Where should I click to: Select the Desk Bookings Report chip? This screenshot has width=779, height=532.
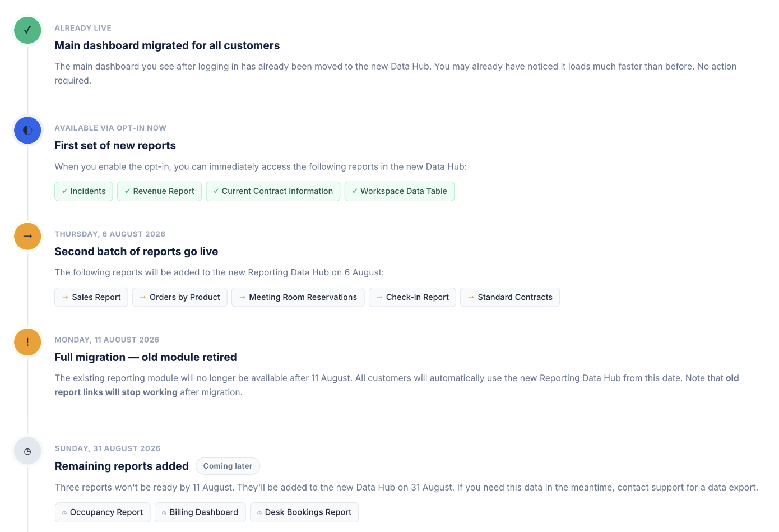point(304,512)
